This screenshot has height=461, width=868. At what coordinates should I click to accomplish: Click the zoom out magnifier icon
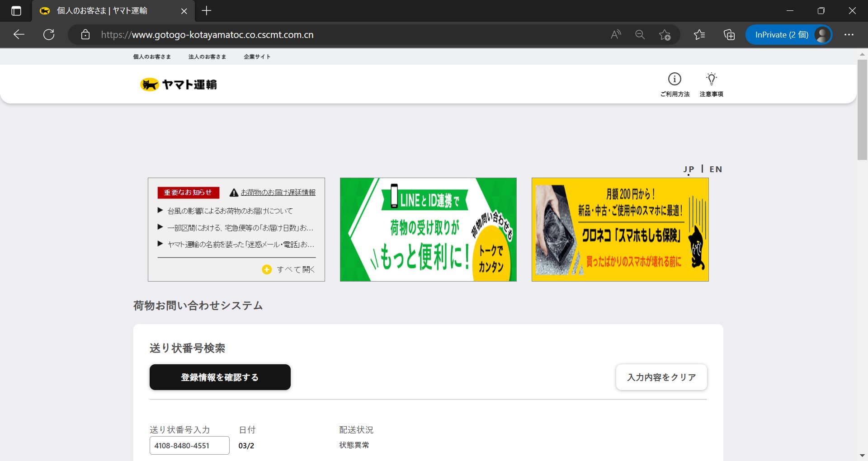click(640, 35)
